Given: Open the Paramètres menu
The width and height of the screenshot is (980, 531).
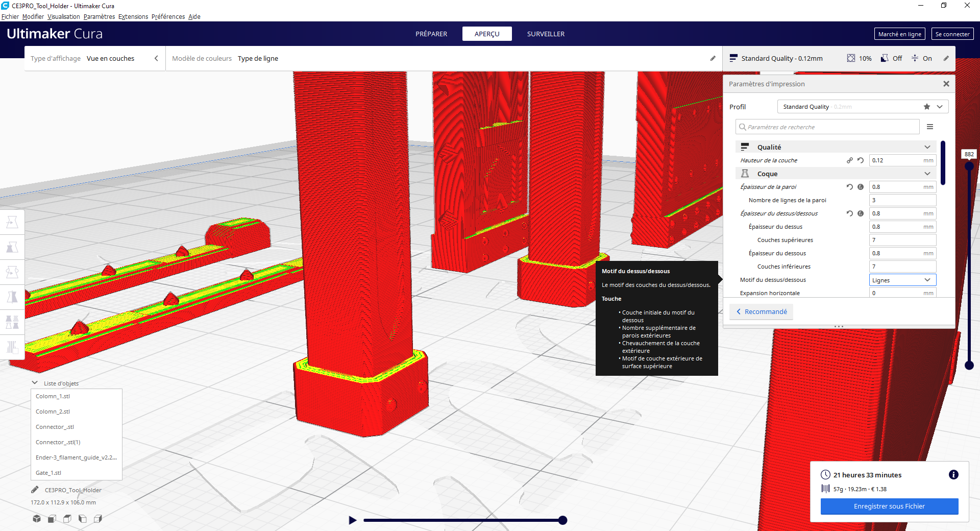Looking at the screenshot, I should point(100,16).
